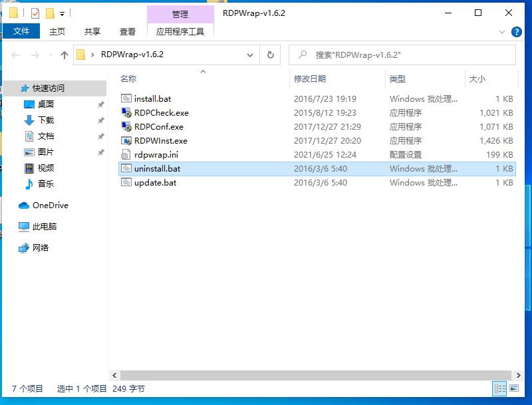
Task: Click the search box for RDPWrap-v1.6.2
Action: tap(402, 55)
